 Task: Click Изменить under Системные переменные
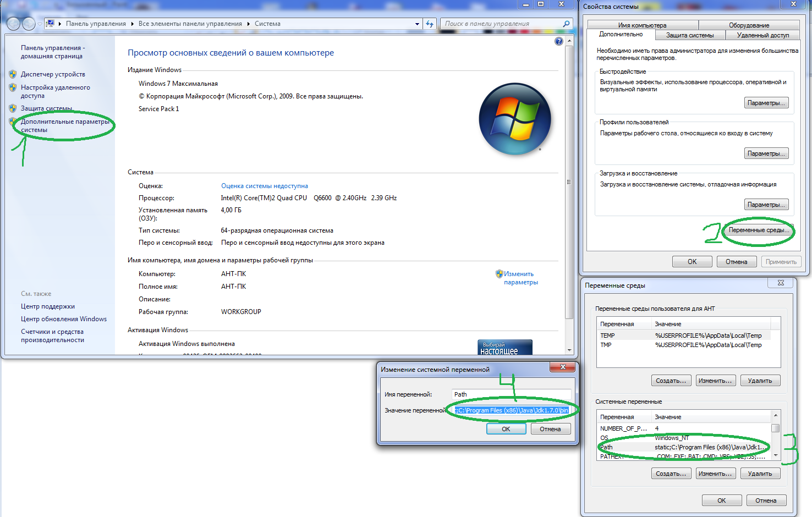pos(715,474)
